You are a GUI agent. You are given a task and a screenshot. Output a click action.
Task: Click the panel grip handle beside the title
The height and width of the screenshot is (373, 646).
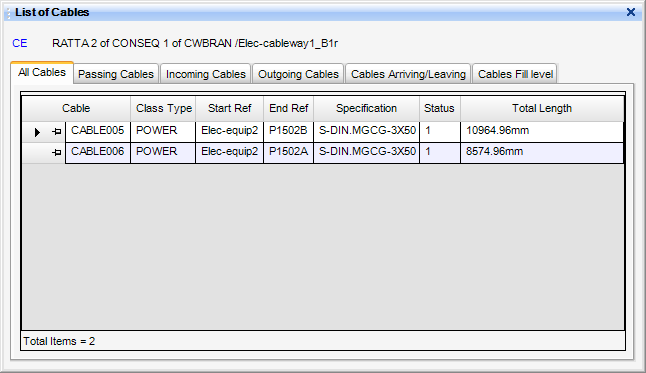pos(9,13)
